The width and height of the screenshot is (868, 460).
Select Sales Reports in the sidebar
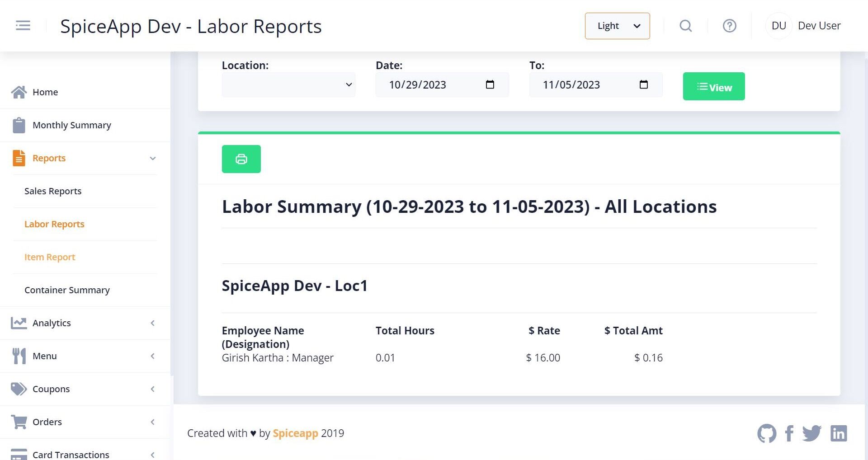[53, 191]
